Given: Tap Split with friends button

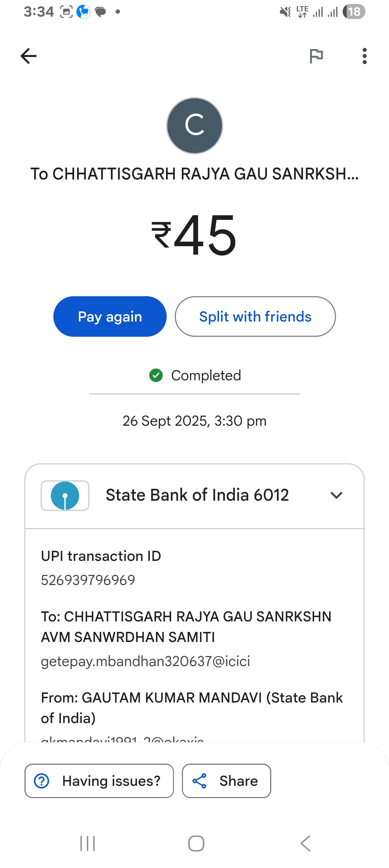Looking at the screenshot, I should pyautogui.click(x=255, y=316).
